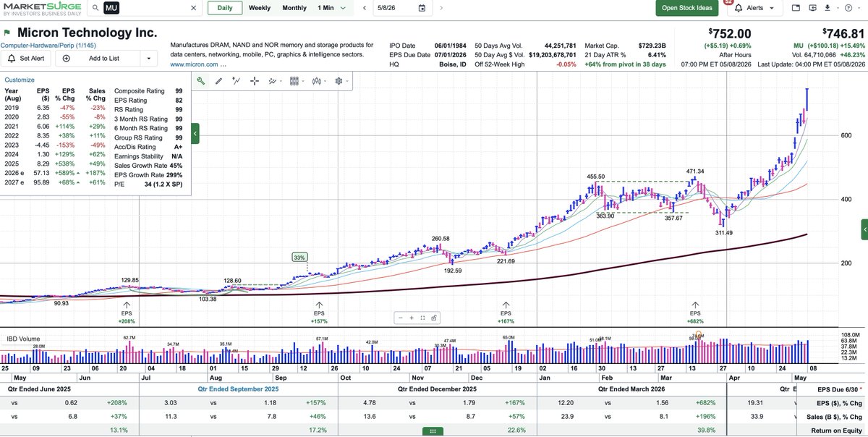Expand the download options chevron
The width and height of the screenshot is (868, 437).
click(838, 8)
